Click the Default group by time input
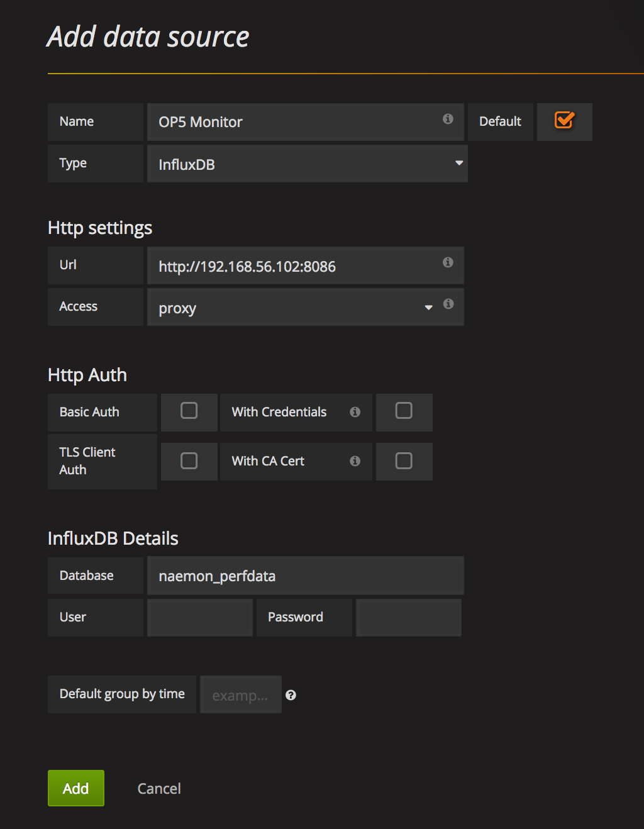Screen dimensions: 644x829 point(241,694)
